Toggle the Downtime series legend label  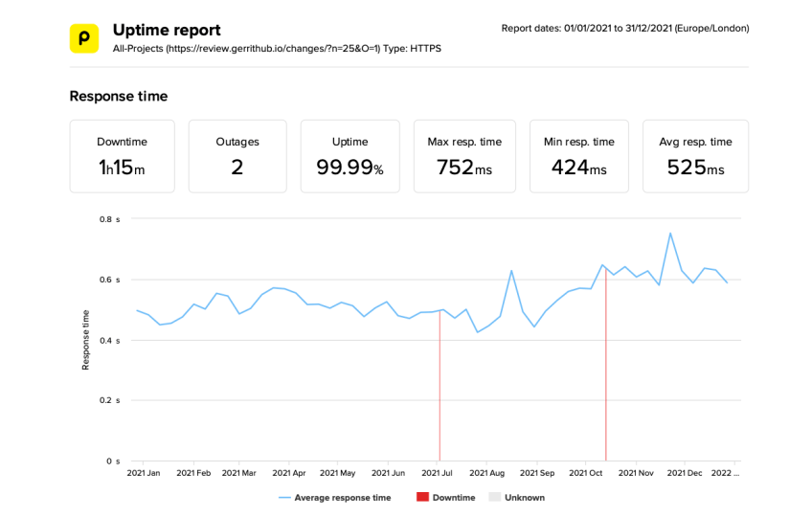(x=454, y=498)
